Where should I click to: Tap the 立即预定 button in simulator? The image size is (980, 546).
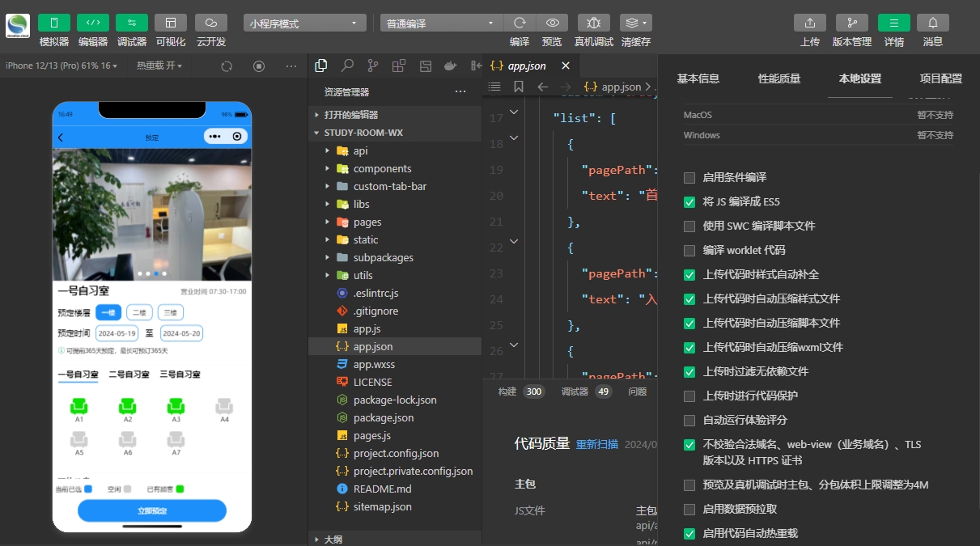click(152, 510)
